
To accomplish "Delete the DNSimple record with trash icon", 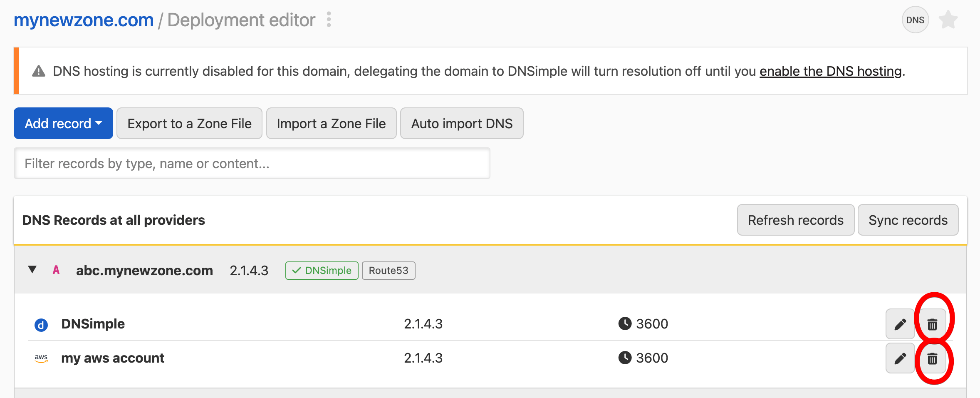I will pyautogui.click(x=932, y=324).
